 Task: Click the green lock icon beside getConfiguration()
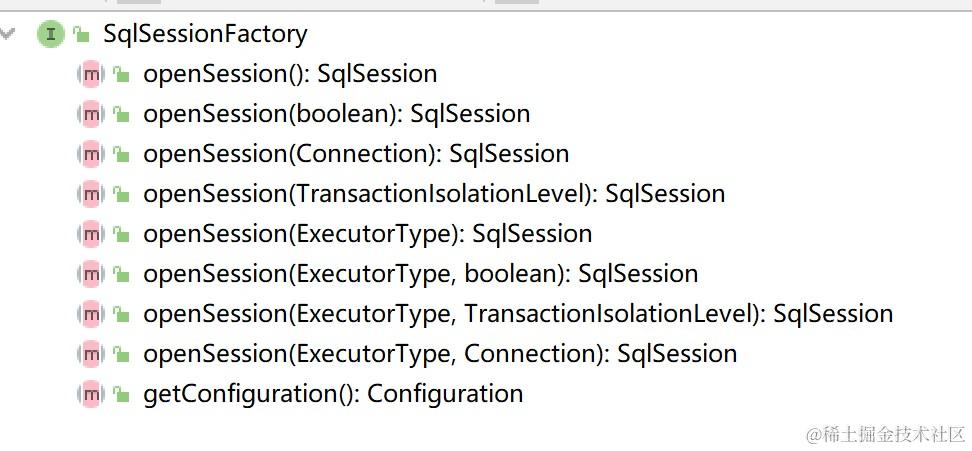(x=121, y=395)
